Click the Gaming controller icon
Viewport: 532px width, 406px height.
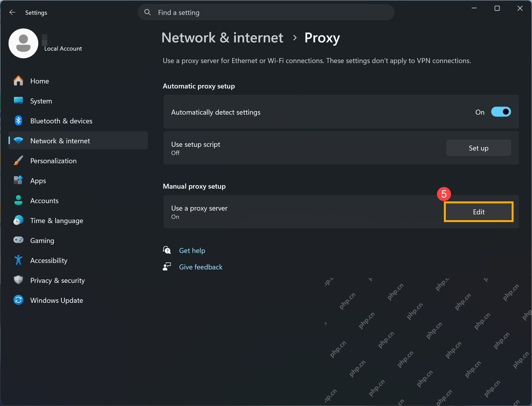click(x=18, y=240)
